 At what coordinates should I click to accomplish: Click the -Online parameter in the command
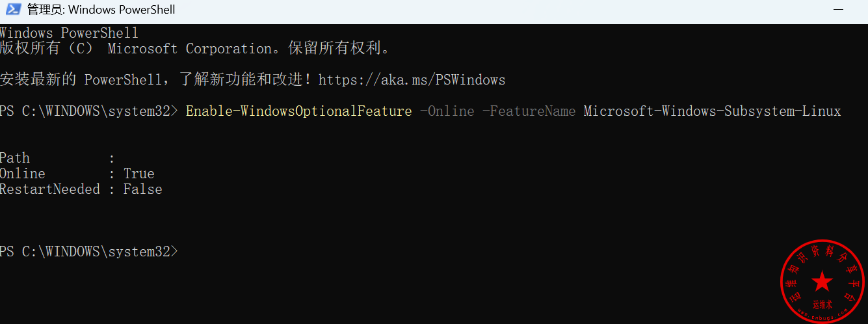pyautogui.click(x=447, y=111)
